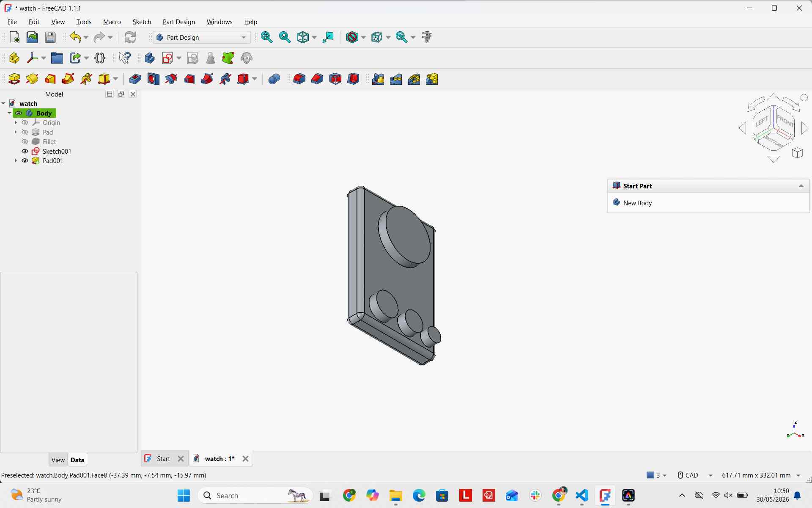Expand the Pad001 tree node

pos(16,161)
